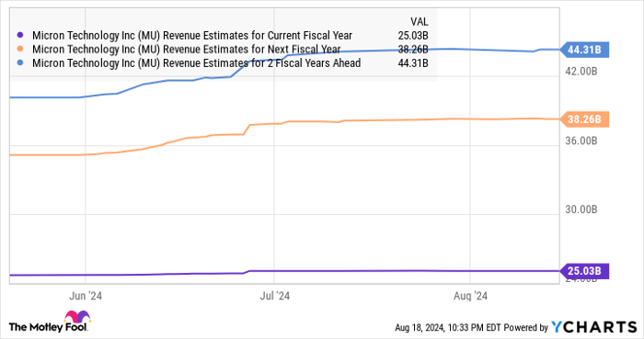The image size is (644, 339).
Task: Click the 38.26B value in the legend table
Action: point(413,50)
